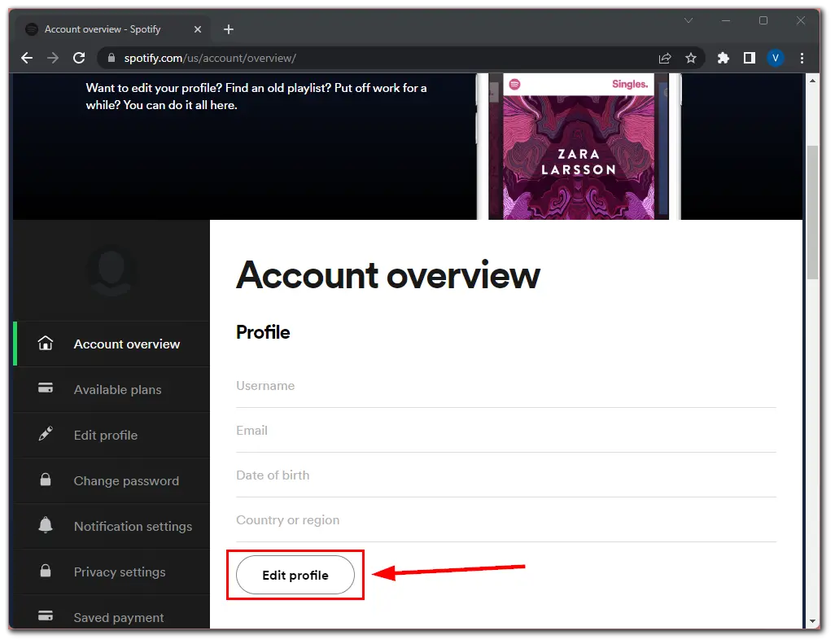Click the Email label row
The height and width of the screenshot is (644, 835).
point(506,431)
